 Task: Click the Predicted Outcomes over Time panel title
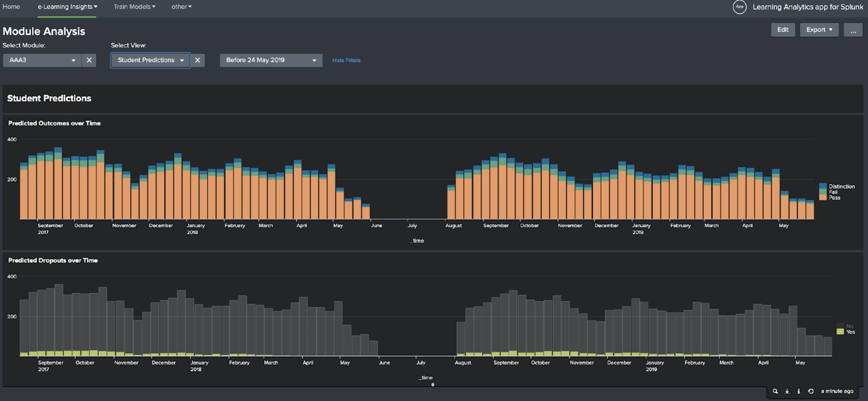54,123
